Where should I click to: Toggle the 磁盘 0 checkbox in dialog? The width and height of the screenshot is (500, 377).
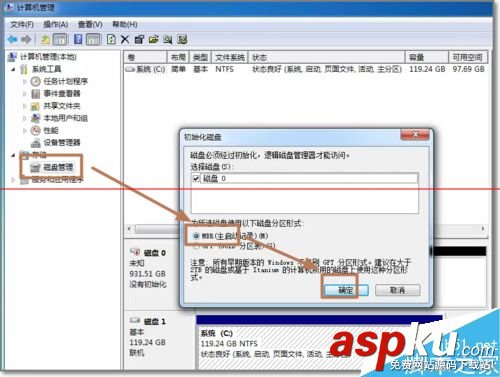(196, 179)
